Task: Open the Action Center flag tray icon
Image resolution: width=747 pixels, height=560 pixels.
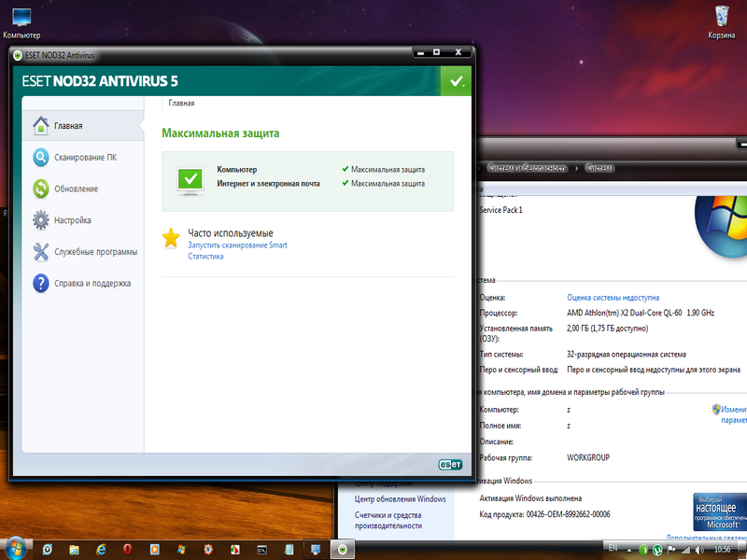Action: point(671,550)
